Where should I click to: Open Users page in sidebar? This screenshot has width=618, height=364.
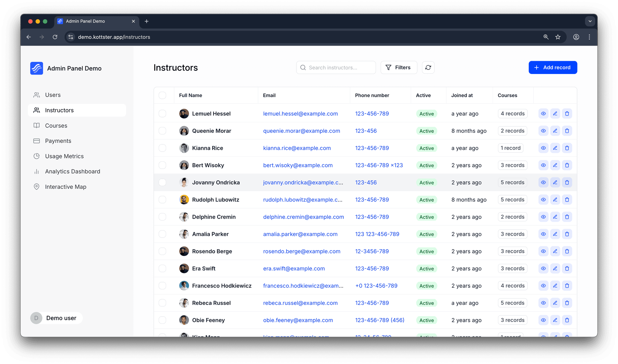click(77, 95)
